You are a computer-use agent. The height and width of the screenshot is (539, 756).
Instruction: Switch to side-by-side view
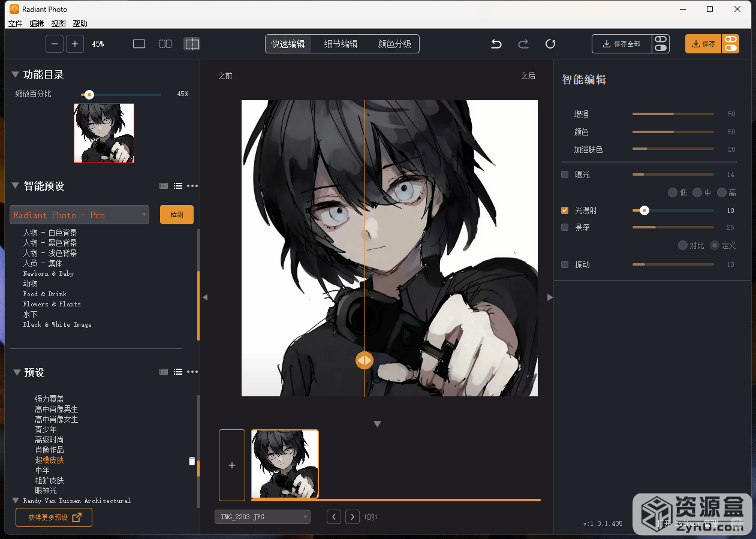coord(165,44)
